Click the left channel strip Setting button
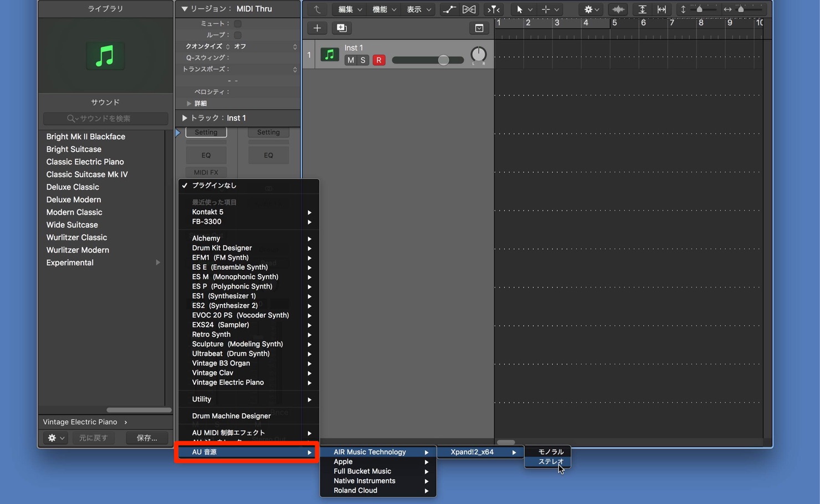The image size is (820, 504). [x=206, y=132]
